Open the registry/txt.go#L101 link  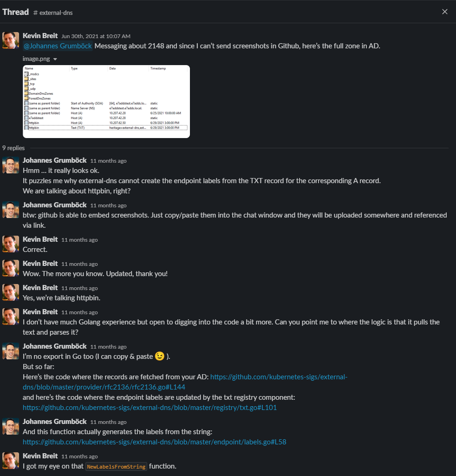(x=150, y=407)
